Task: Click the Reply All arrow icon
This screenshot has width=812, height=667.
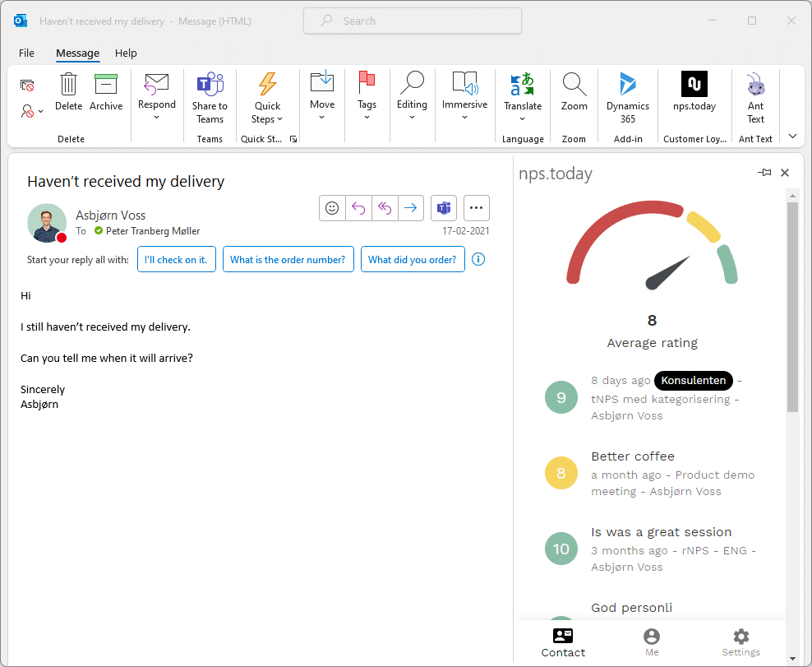Action: pyautogui.click(x=384, y=208)
